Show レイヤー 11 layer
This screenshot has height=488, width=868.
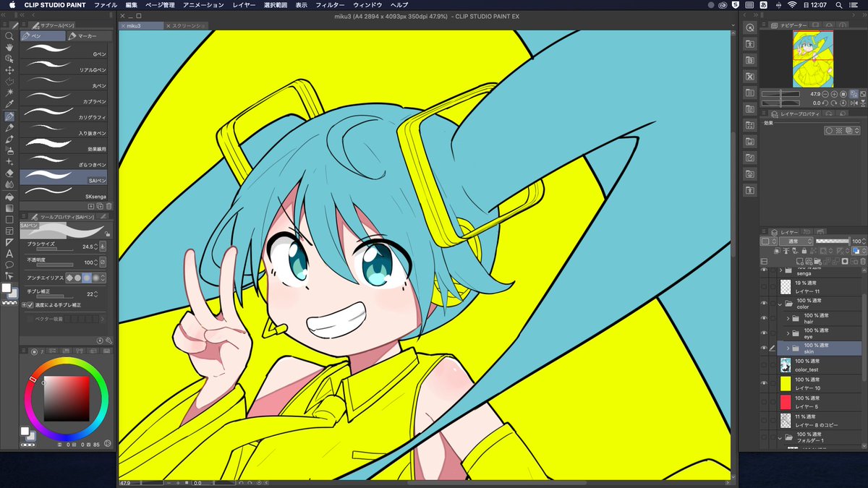point(764,286)
